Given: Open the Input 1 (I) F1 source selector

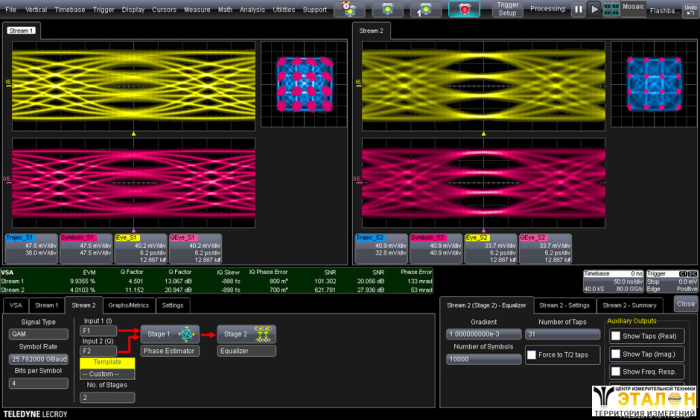Looking at the screenshot, I should coord(100,330).
